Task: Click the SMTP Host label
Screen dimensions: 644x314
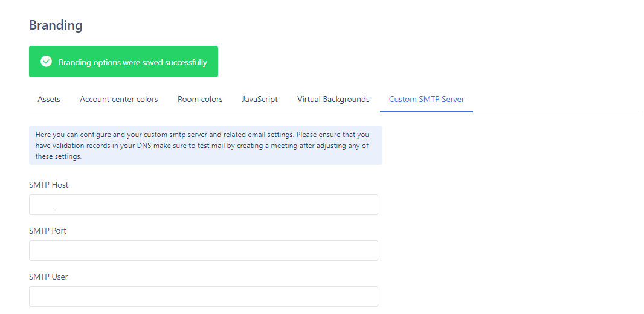Action: pyautogui.click(x=49, y=185)
